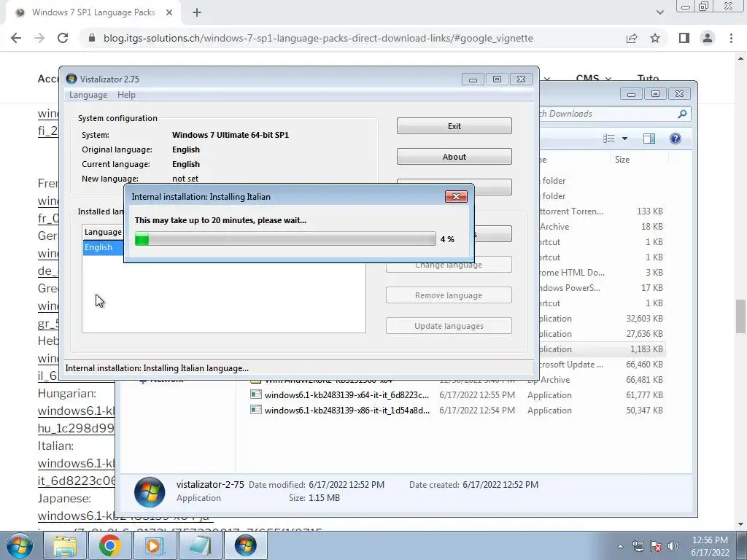
Task: Close the Windows 7 SP1 Language Packs tab
Action: [169, 13]
